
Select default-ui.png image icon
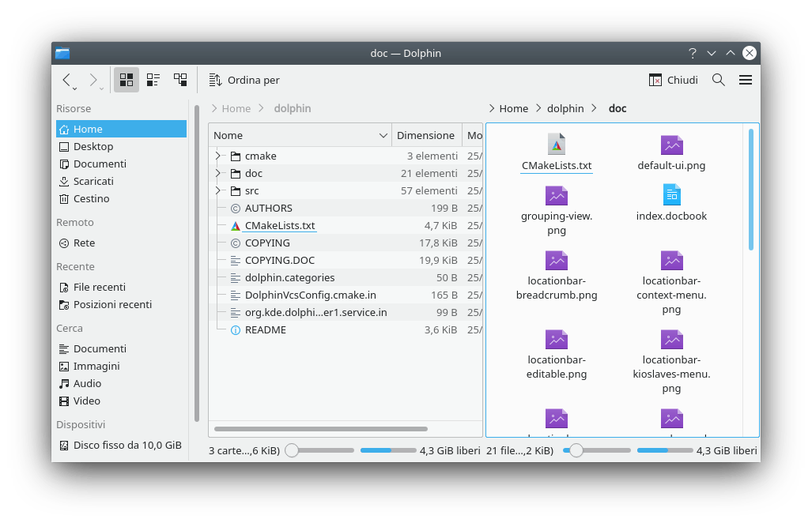click(671, 145)
